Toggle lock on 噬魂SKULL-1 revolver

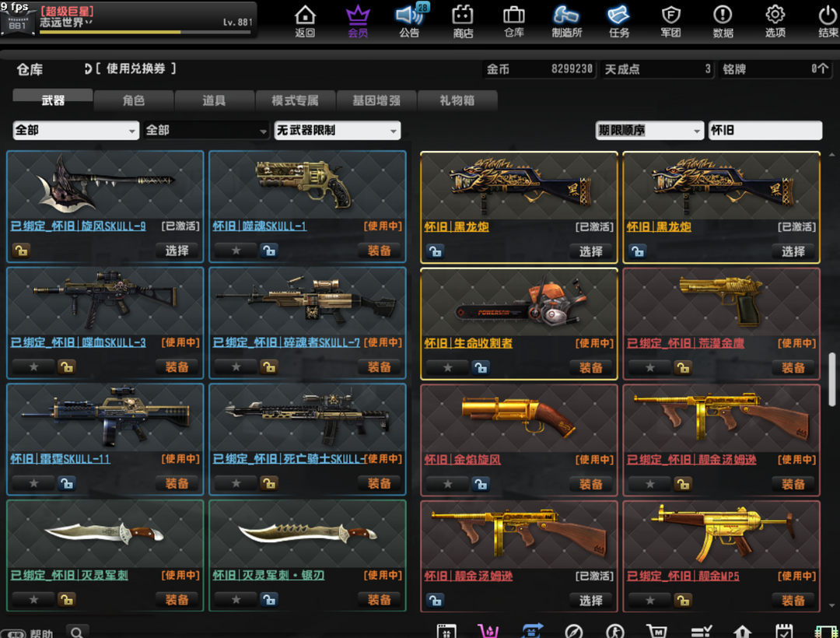pyautogui.click(x=268, y=251)
